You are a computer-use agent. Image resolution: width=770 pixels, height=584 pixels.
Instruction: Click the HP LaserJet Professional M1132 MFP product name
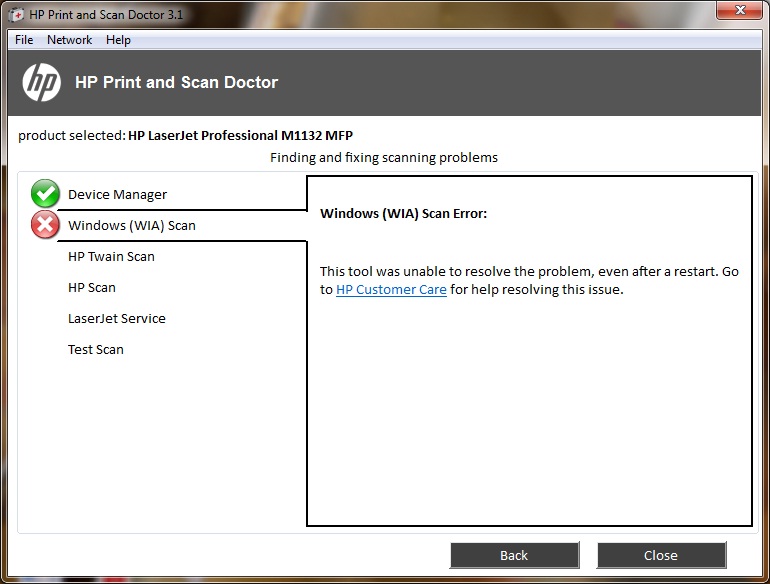241,135
